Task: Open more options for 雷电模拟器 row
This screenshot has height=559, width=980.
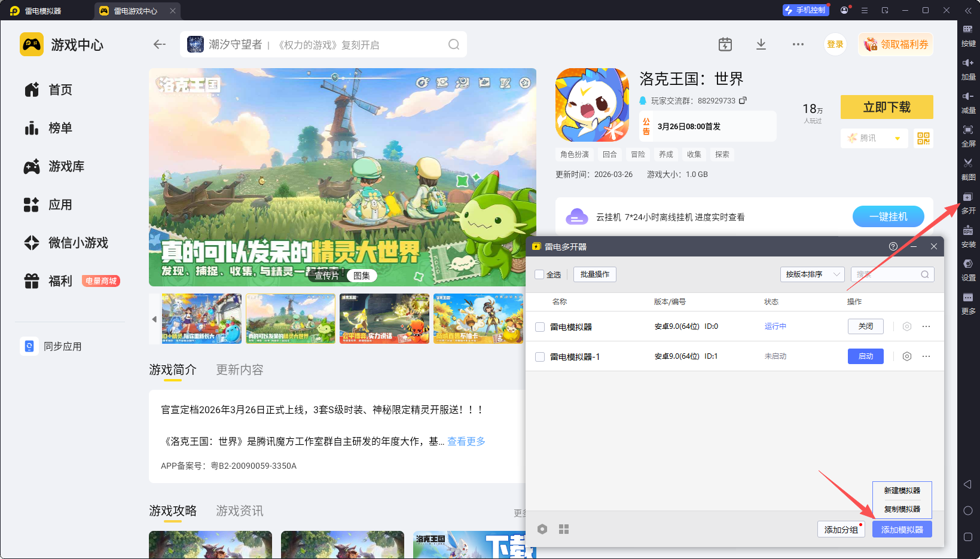Action: pos(926,326)
